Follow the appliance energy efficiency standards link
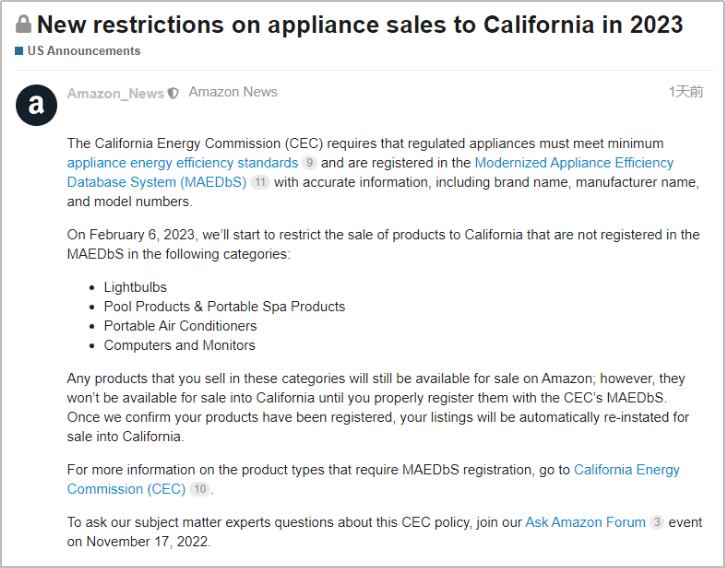 pyautogui.click(x=182, y=162)
